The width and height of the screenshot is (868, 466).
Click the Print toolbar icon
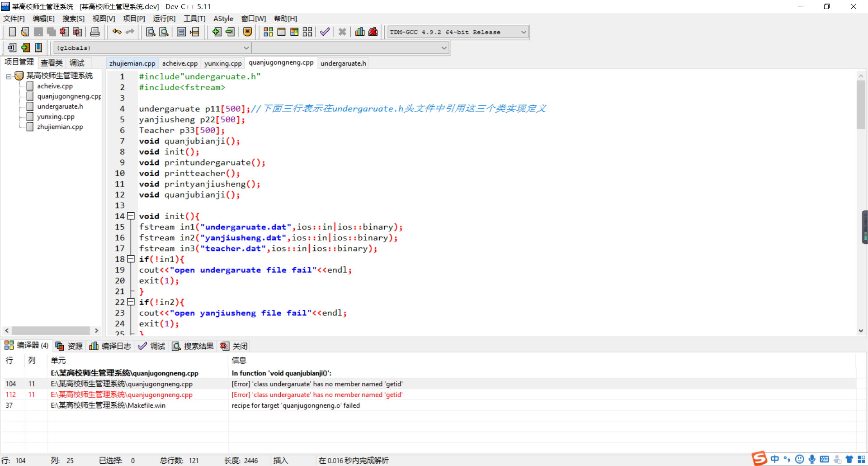95,32
